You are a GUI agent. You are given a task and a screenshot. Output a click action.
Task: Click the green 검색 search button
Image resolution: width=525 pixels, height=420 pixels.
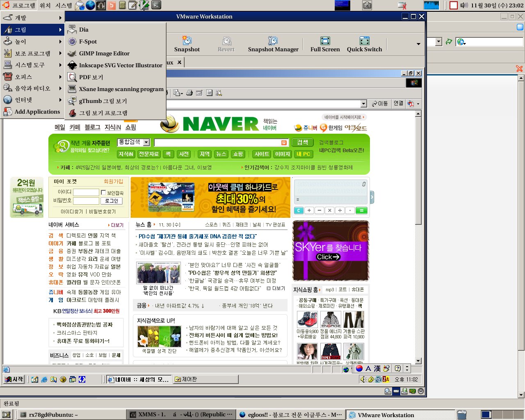[x=302, y=142]
